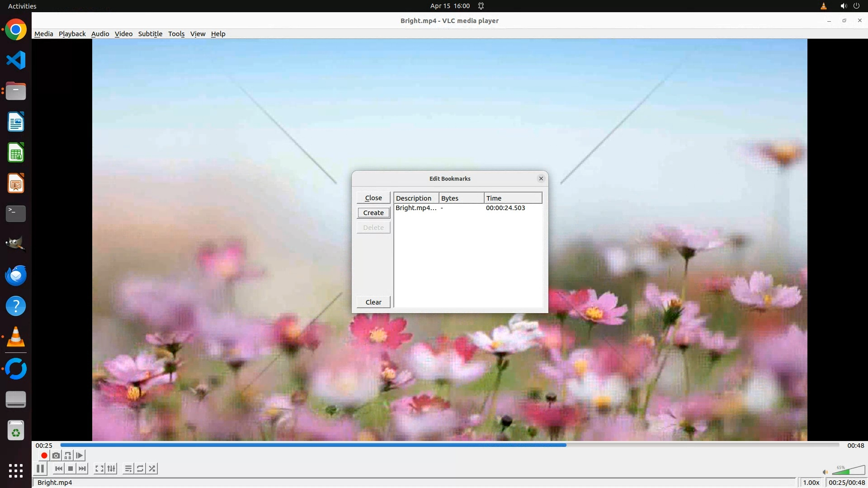Clear all bookmarks in the dialog
The image size is (868, 488).
[x=373, y=302]
